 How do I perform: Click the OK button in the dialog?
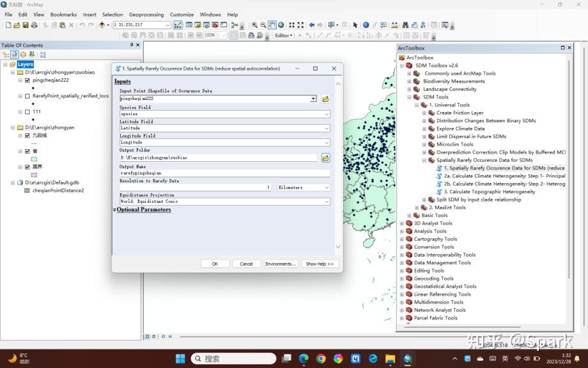tap(215, 264)
